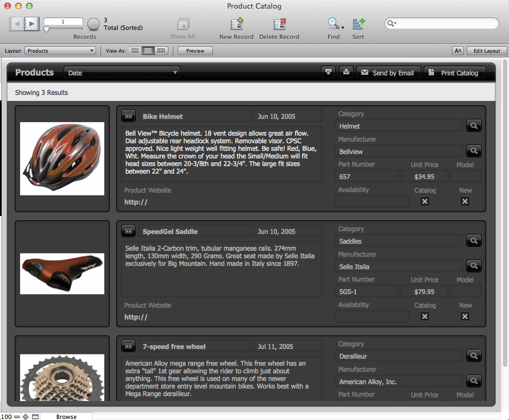Click Edit Layout button
The height and width of the screenshot is (420, 509).
(487, 51)
